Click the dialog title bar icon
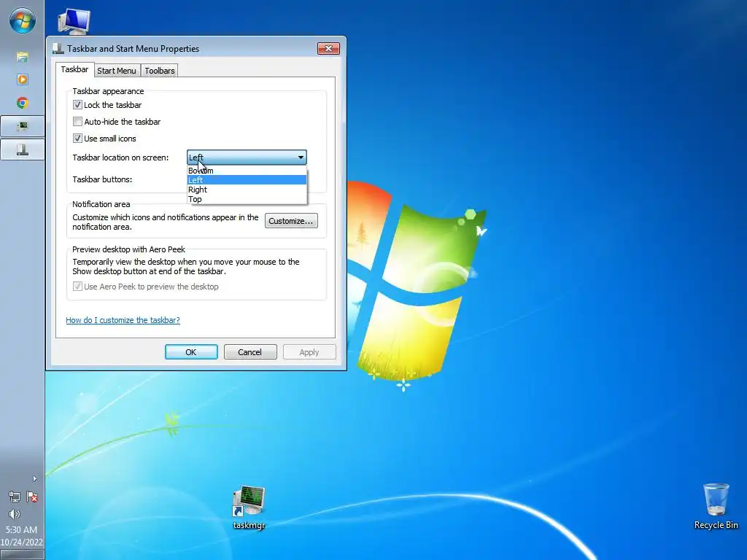 58,48
